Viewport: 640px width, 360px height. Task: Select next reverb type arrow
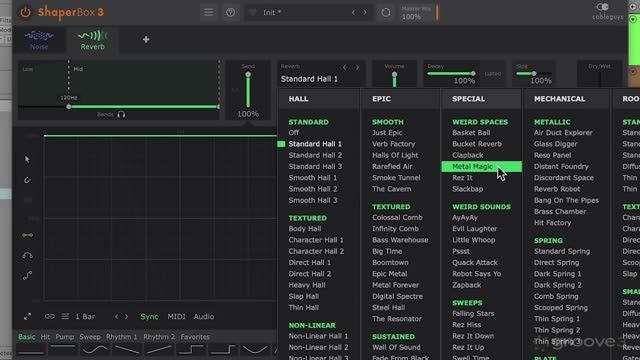tap(357, 67)
